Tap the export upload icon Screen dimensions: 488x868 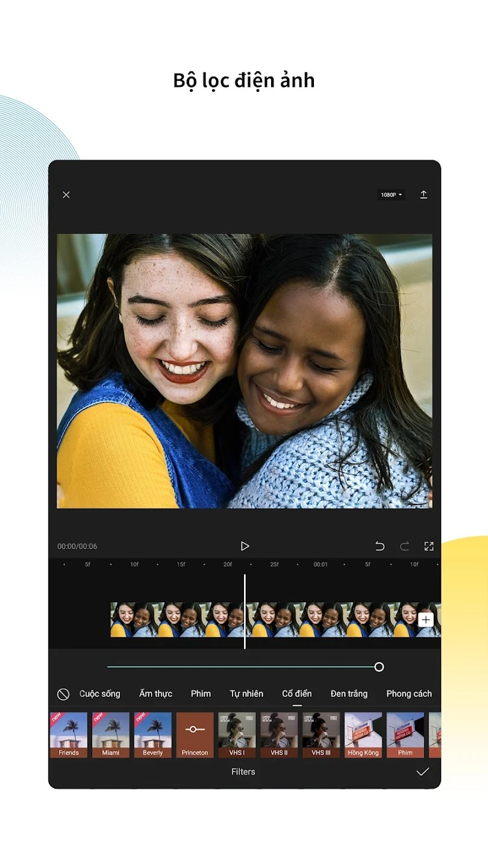click(424, 194)
